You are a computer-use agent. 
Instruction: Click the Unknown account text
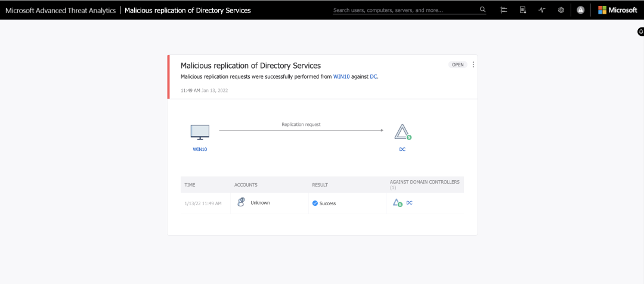click(x=260, y=203)
